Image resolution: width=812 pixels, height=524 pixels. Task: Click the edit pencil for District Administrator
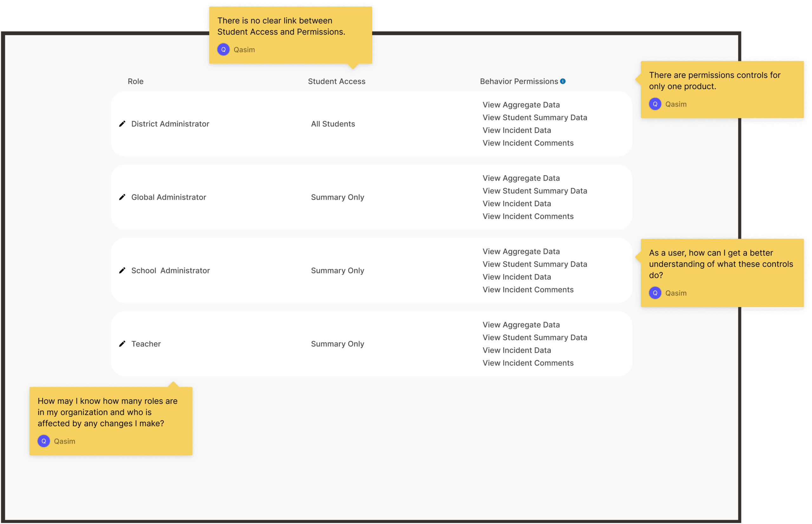click(x=122, y=124)
